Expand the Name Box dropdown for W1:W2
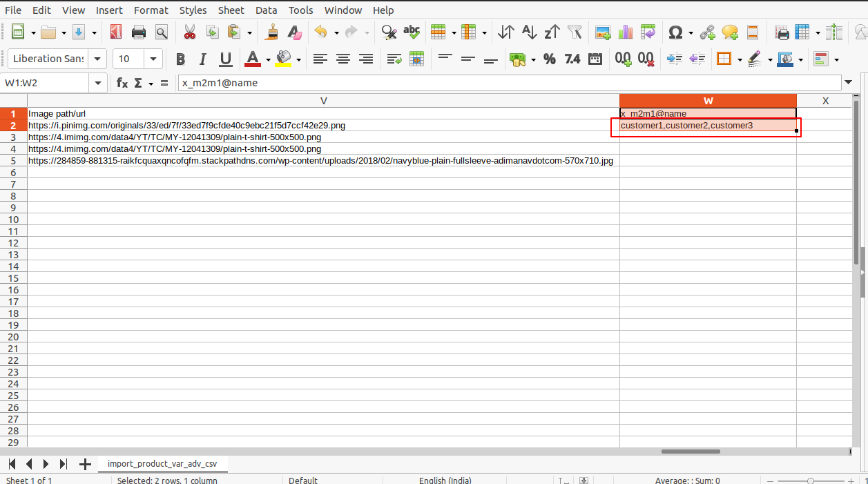This screenshot has height=484, width=868. (x=98, y=83)
